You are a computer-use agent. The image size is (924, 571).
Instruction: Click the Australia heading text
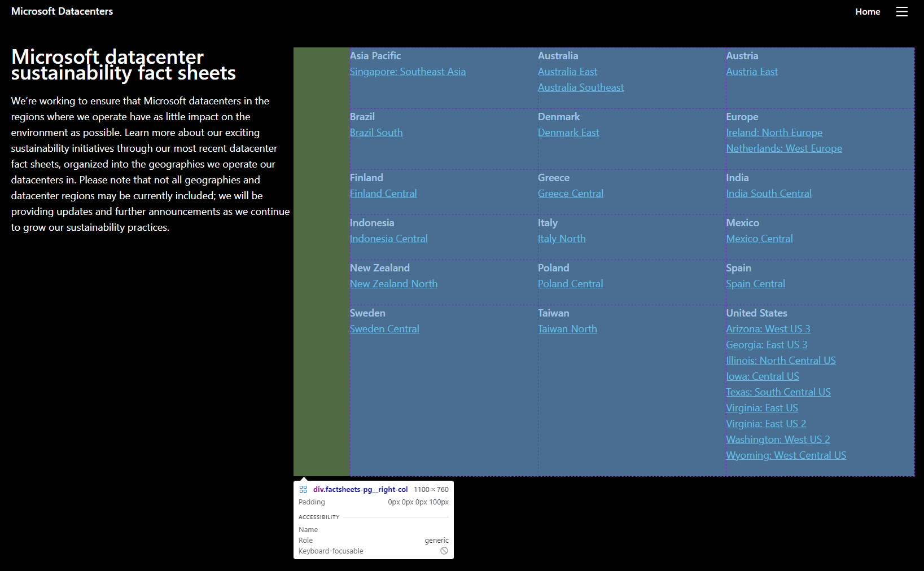click(558, 56)
